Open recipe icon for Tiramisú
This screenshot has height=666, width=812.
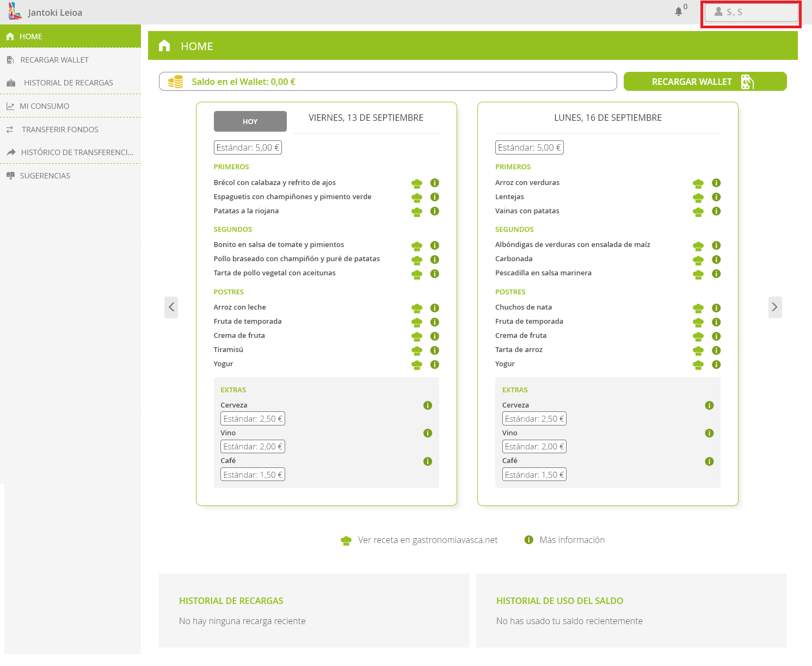[417, 350]
